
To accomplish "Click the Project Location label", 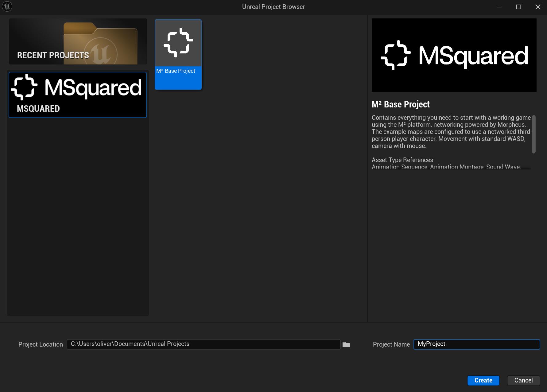I will click(41, 344).
